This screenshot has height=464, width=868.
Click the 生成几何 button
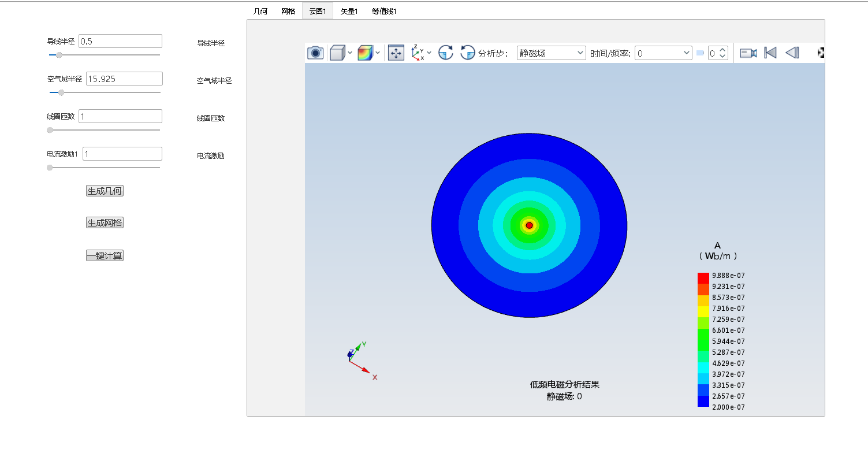105,191
